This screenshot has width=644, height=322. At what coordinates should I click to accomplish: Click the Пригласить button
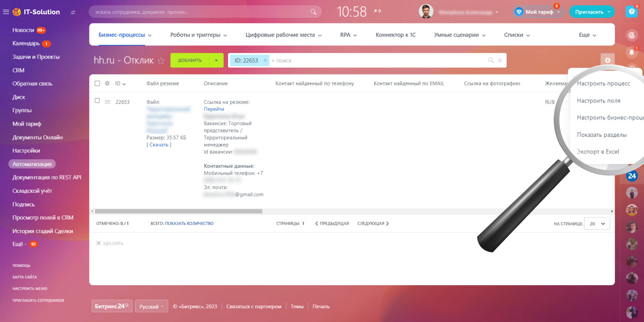coord(592,12)
